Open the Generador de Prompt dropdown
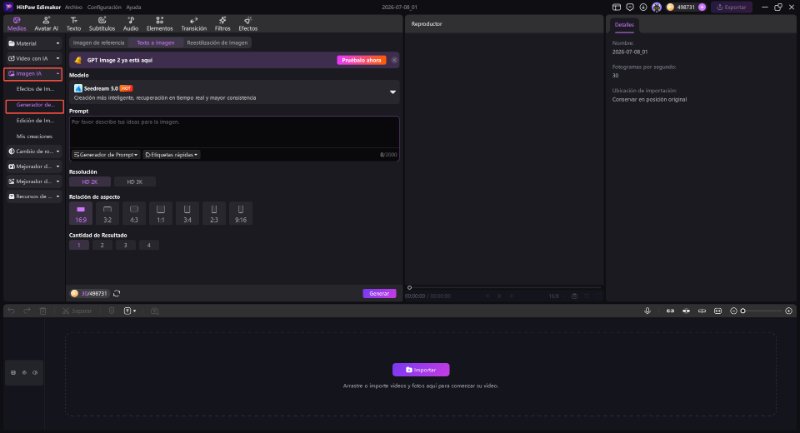 point(106,155)
